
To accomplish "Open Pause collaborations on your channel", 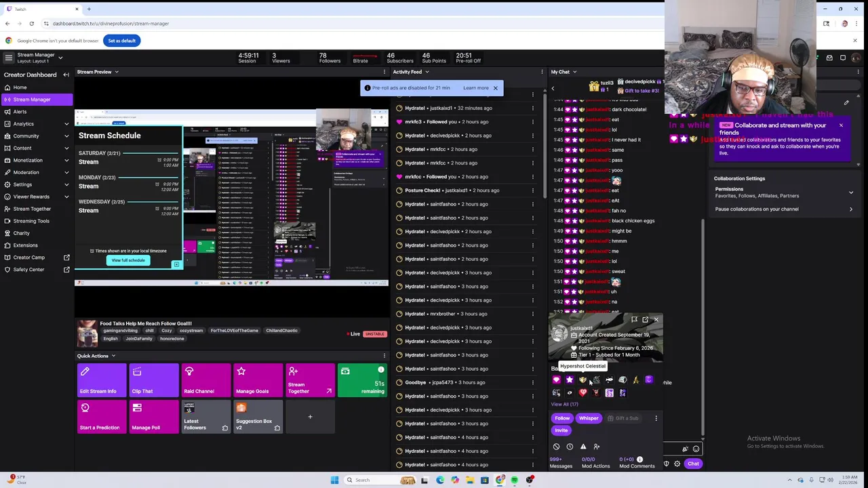I will pyautogui.click(x=785, y=209).
